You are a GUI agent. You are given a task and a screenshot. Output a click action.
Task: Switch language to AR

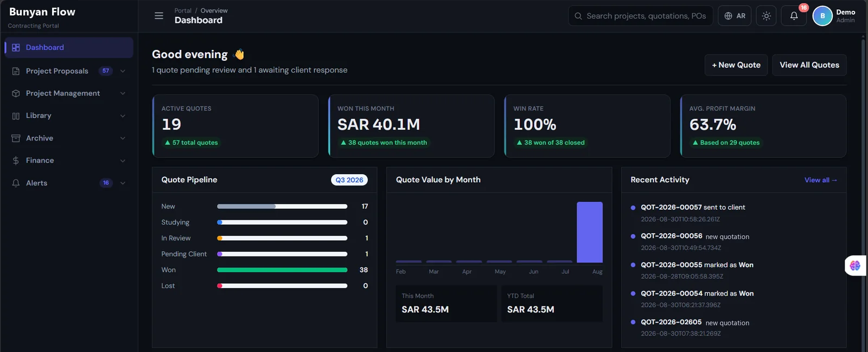click(x=735, y=16)
